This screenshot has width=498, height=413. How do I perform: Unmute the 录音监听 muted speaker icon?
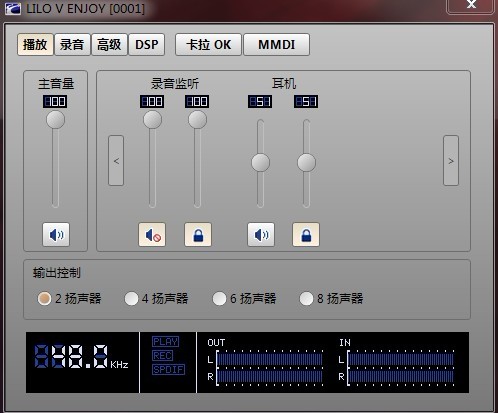(x=152, y=235)
